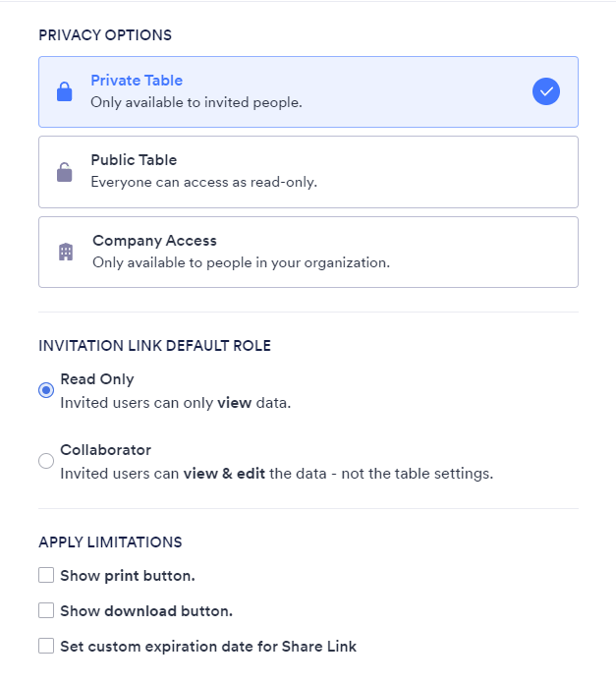
Task: Enable the Show print button checkbox
Action: (x=46, y=575)
